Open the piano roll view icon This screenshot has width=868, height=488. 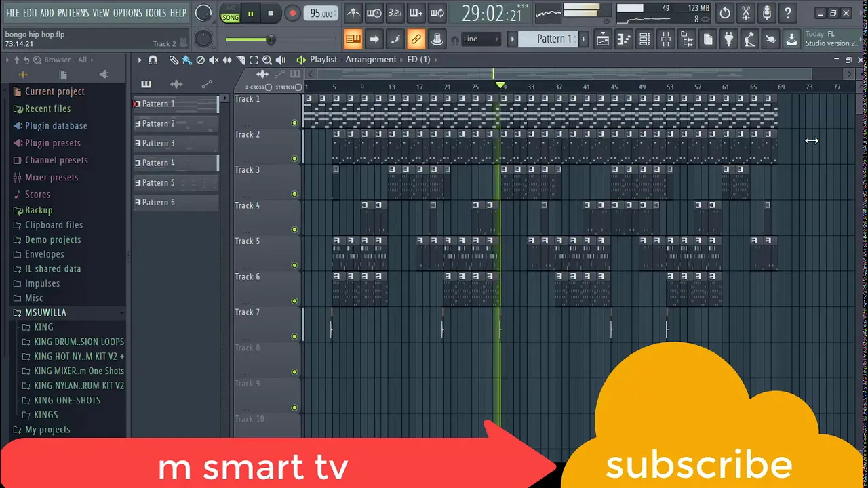[x=624, y=39]
